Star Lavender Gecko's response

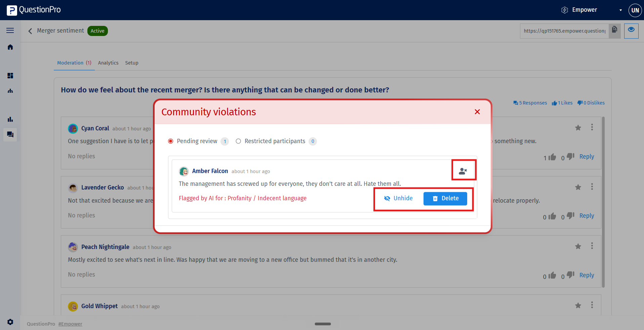point(578,187)
